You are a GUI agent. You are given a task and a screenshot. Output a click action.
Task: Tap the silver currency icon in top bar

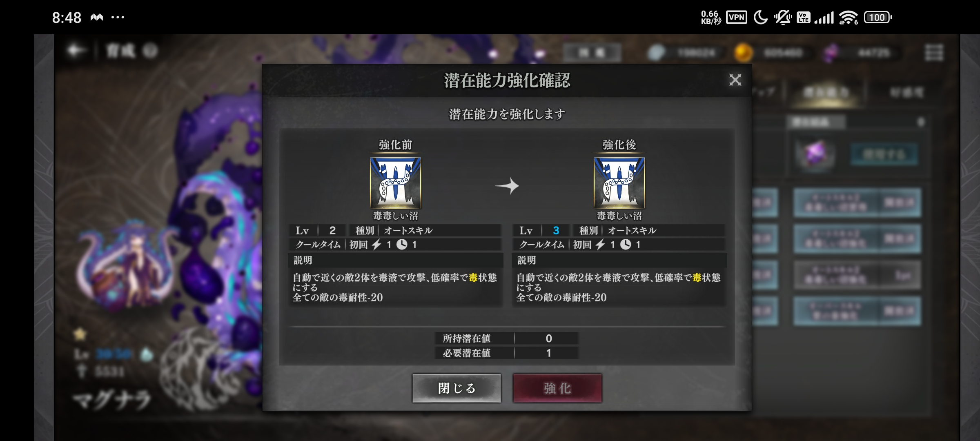[656, 53]
